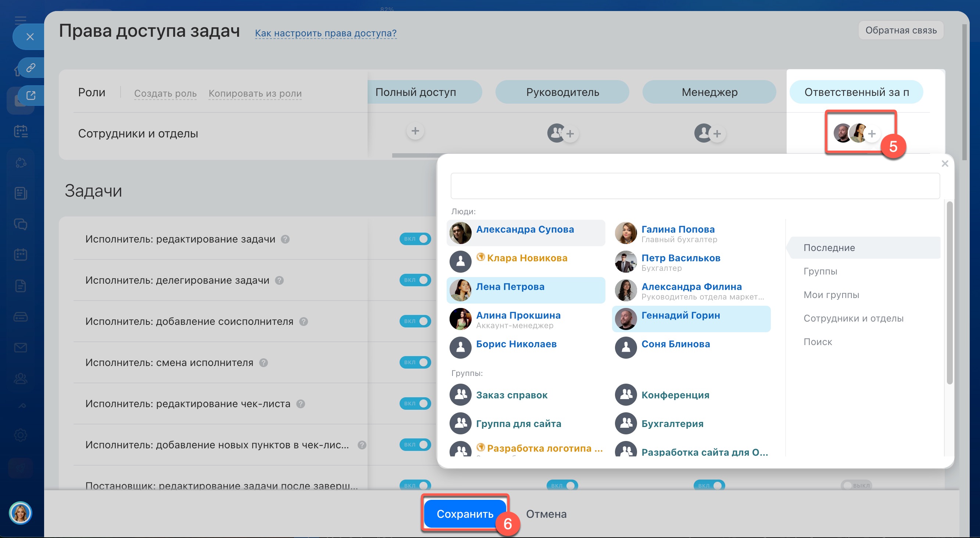
Task: Click user profile avatar at bottom left
Action: coord(21,513)
